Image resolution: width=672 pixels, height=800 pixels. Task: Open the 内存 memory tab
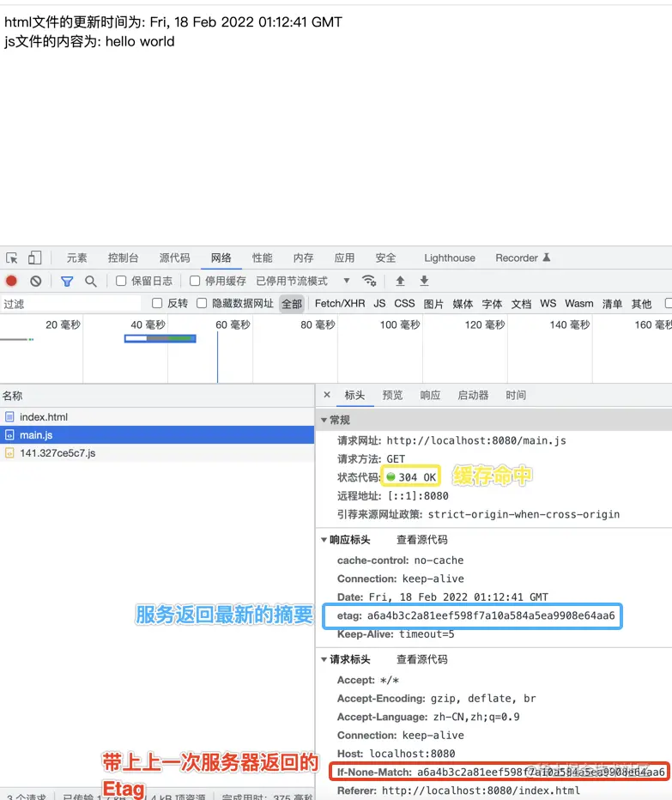[x=304, y=258]
